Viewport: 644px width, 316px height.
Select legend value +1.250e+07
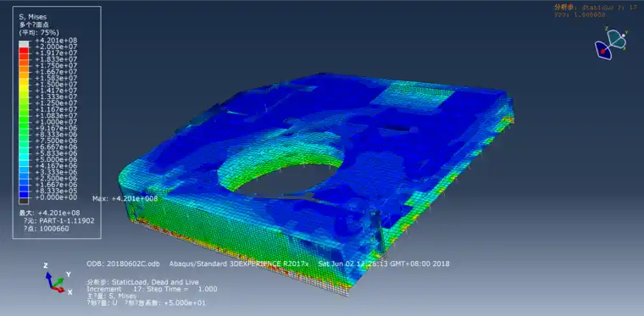tap(56, 103)
